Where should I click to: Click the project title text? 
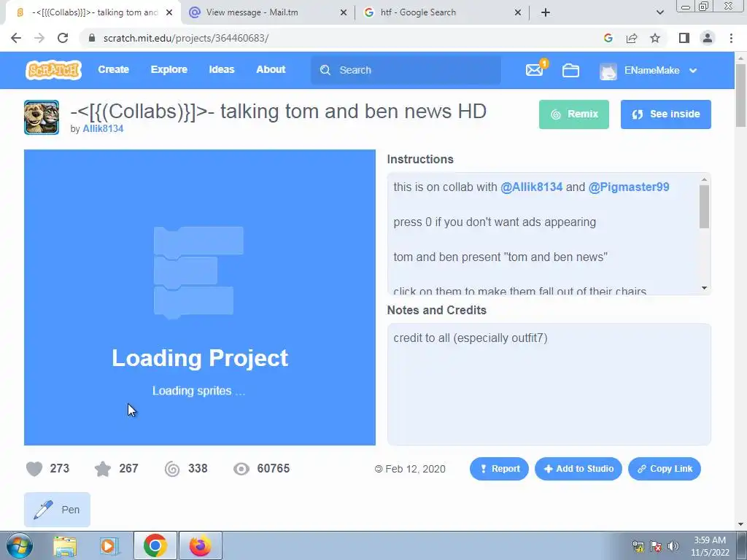tap(278, 112)
